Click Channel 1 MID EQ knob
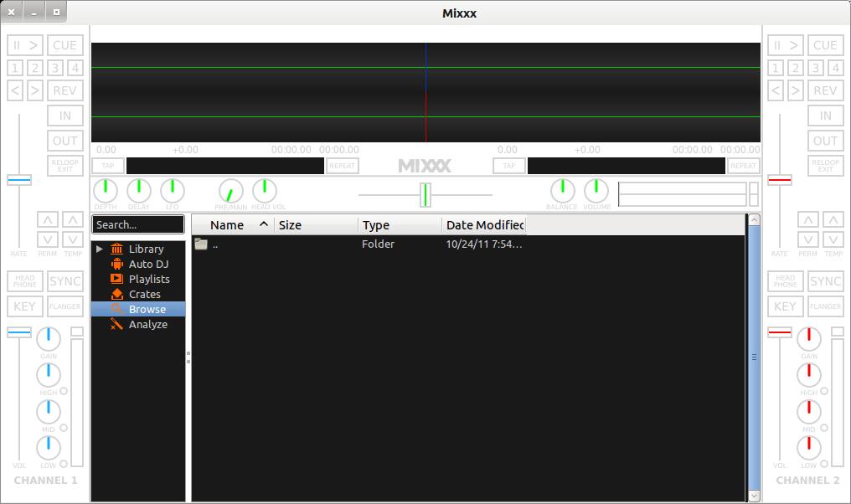This screenshot has height=504, width=851. [49, 412]
